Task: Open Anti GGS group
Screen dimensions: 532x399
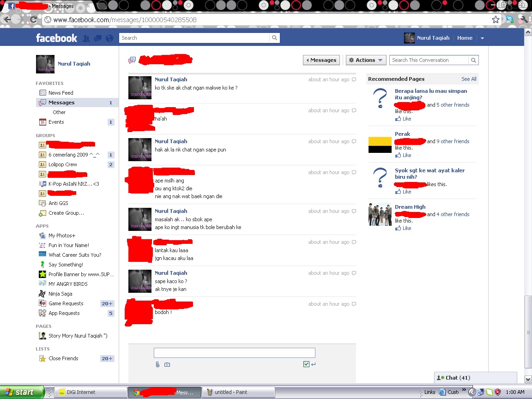Action: (x=58, y=203)
